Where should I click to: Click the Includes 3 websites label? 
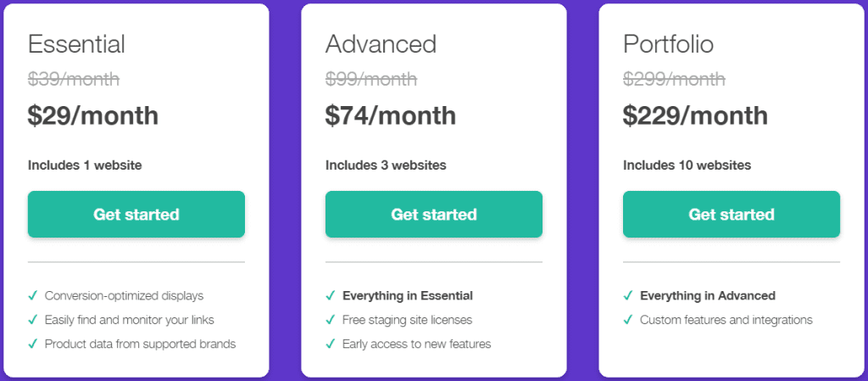pyautogui.click(x=386, y=165)
